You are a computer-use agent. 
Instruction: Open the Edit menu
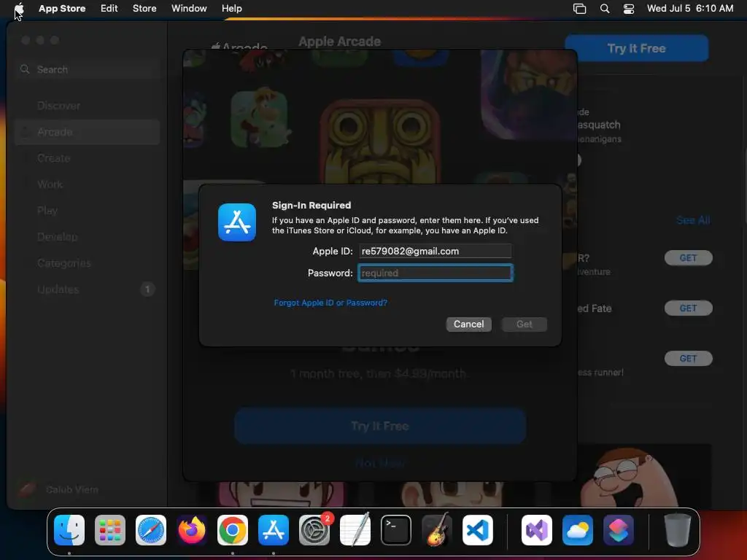[109, 8]
